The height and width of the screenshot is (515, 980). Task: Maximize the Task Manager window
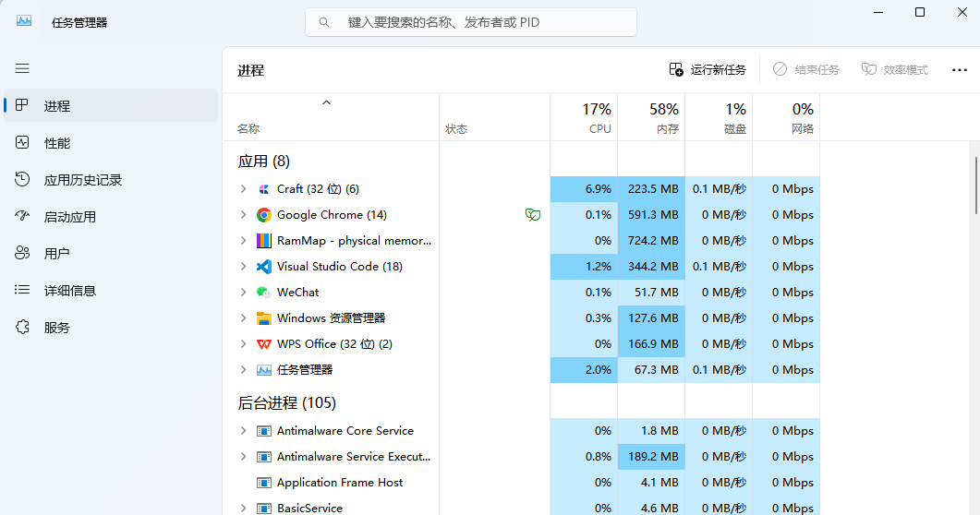920,13
